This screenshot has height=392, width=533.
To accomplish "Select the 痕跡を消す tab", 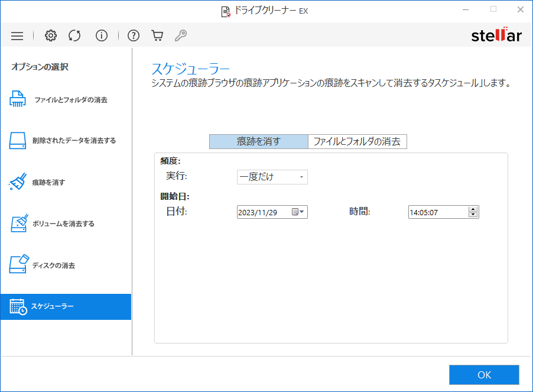I will tap(258, 141).
